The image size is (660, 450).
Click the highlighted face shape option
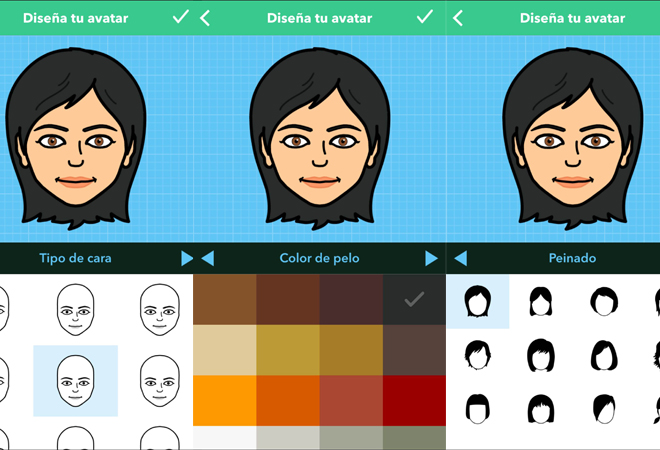click(x=76, y=380)
